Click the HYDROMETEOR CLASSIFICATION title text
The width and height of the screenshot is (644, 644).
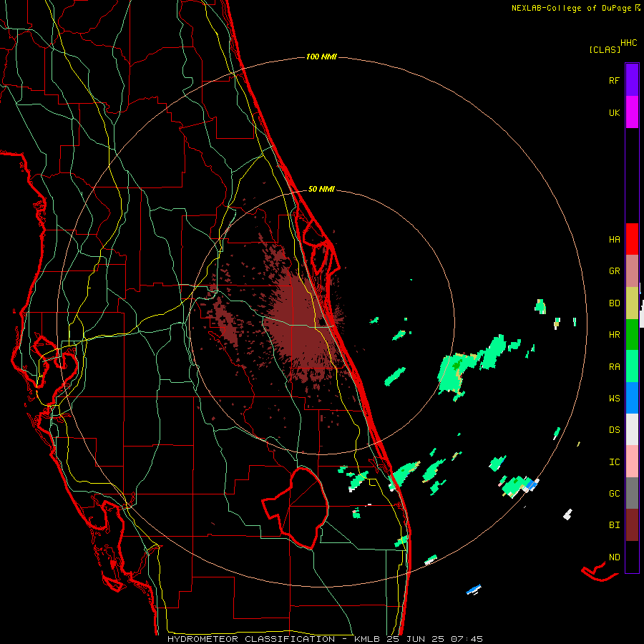pos(251,639)
